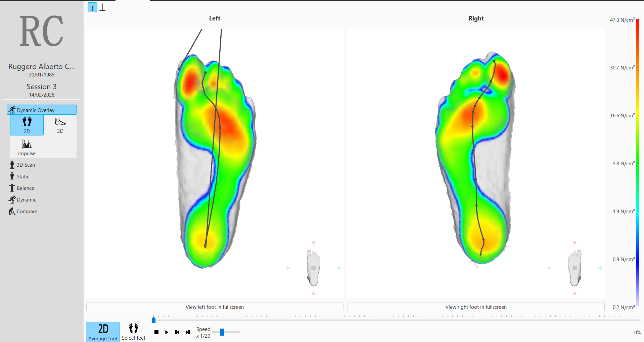Click Select feet button

coord(134,332)
